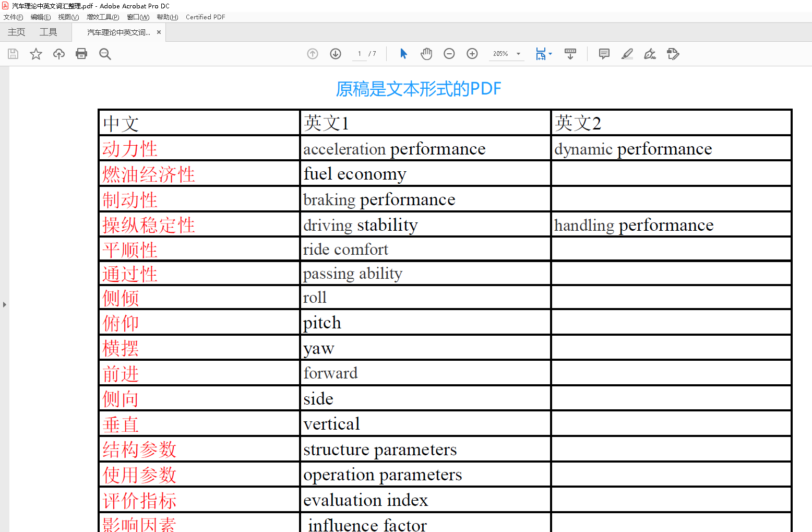The height and width of the screenshot is (532, 812).
Task: Open the 帮助 menu
Action: [168, 17]
